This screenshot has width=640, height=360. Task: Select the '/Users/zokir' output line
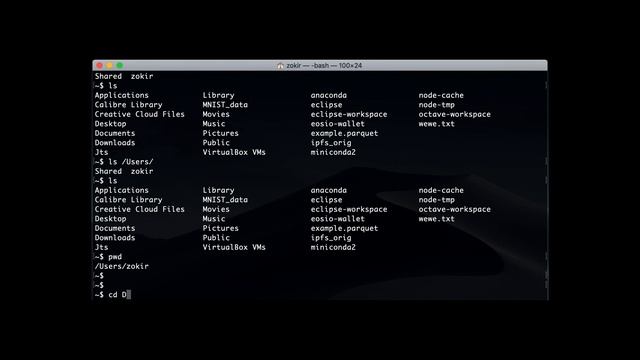coord(122,266)
